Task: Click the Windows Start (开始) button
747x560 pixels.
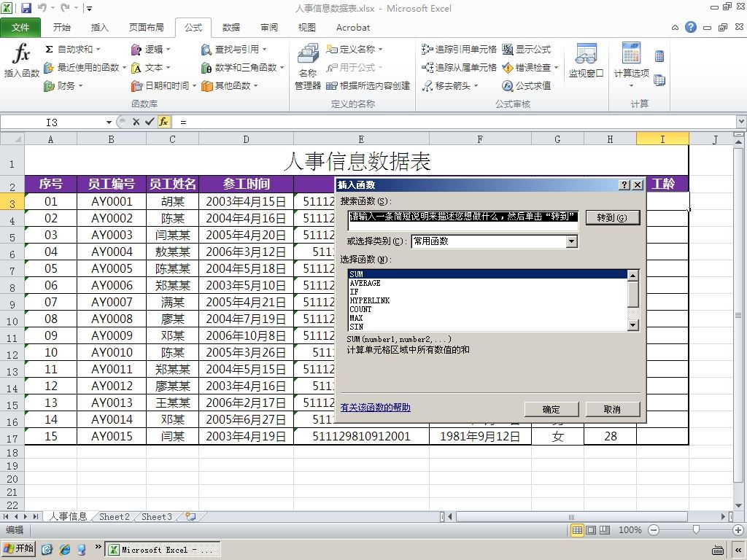Action: pyautogui.click(x=18, y=548)
